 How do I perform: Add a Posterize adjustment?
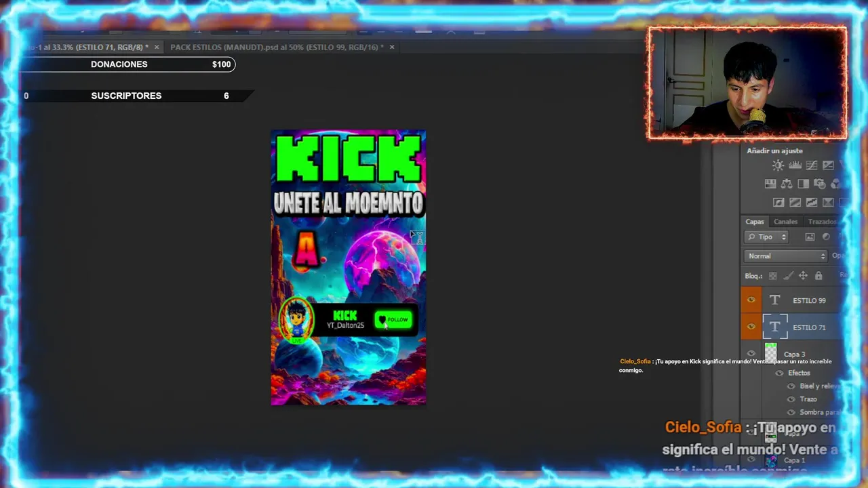(x=795, y=202)
